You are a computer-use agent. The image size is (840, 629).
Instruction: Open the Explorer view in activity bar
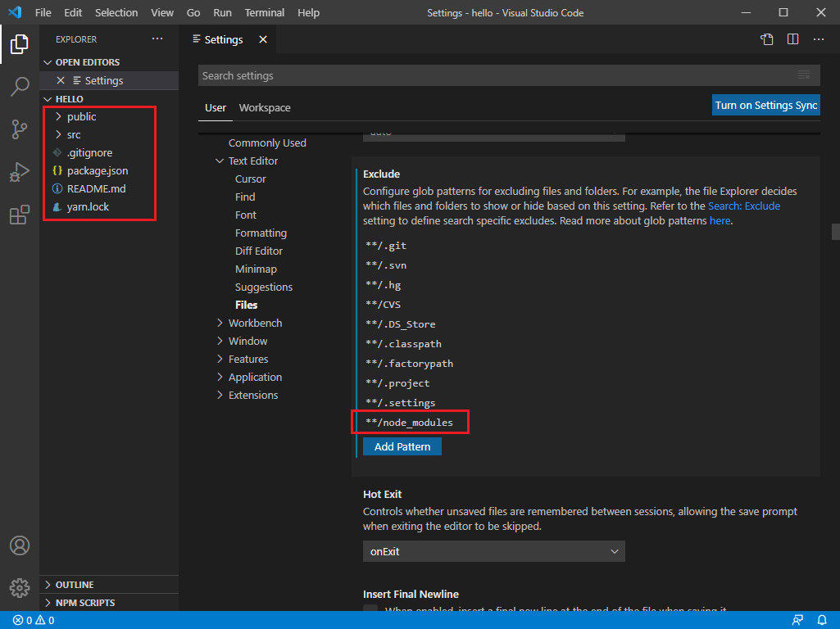20,44
